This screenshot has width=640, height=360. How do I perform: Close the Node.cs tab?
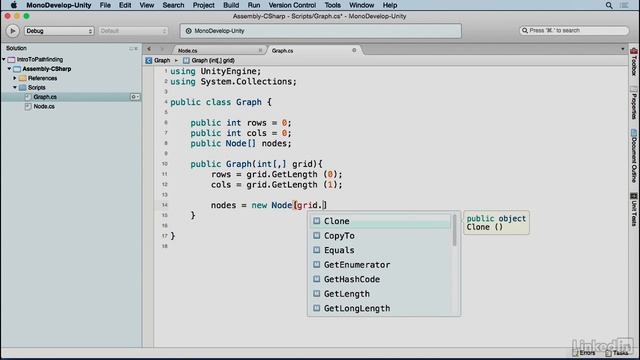(x=260, y=51)
